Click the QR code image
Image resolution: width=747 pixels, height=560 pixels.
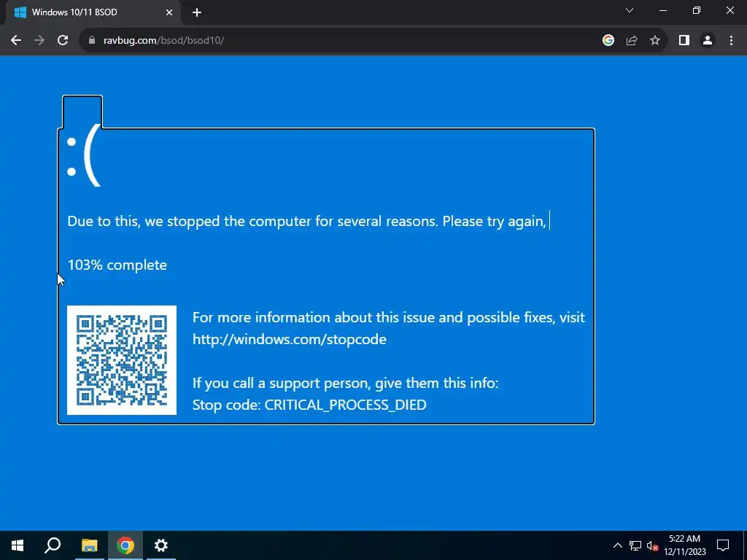pyautogui.click(x=122, y=360)
